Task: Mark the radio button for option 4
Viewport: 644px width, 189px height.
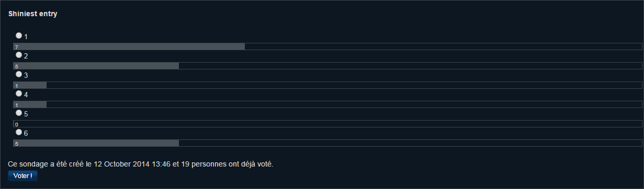Action: point(19,93)
